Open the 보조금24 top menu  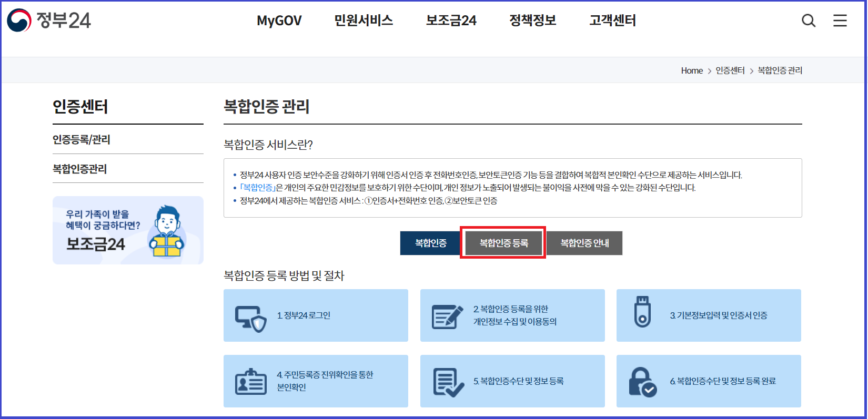pyautogui.click(x=451, y=21)
